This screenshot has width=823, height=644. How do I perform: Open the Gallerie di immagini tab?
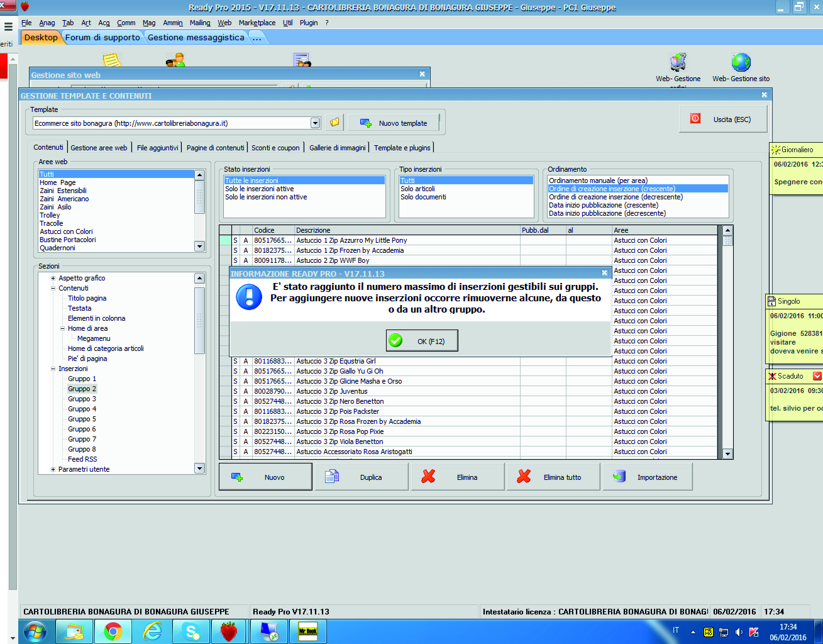338,148
